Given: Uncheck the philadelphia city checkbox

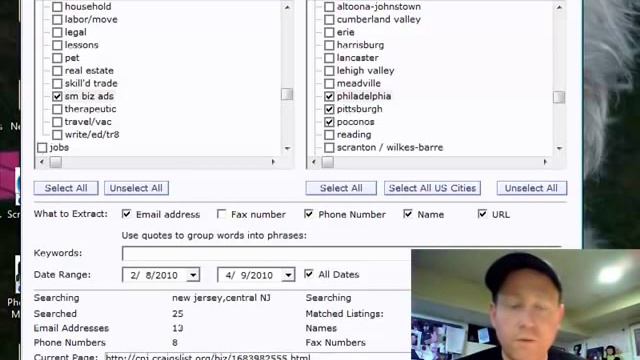Looking at the screenshot, I should [329, 96].
